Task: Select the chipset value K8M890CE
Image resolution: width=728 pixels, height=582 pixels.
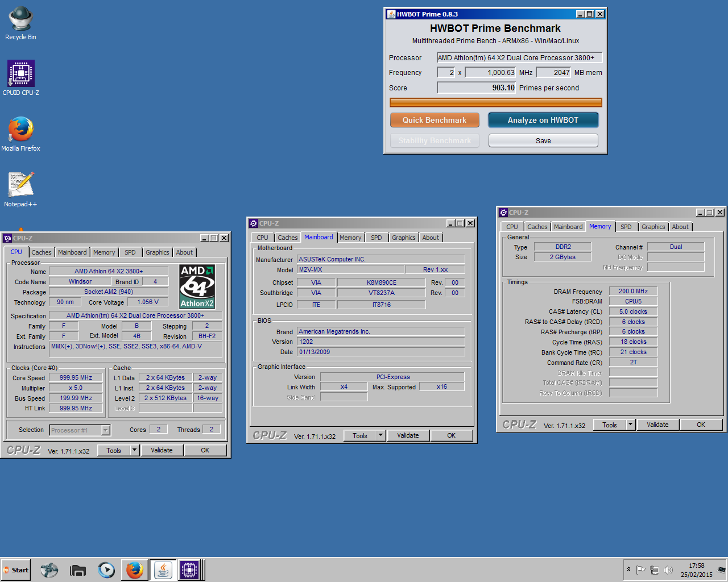Action: pos(382,282)
